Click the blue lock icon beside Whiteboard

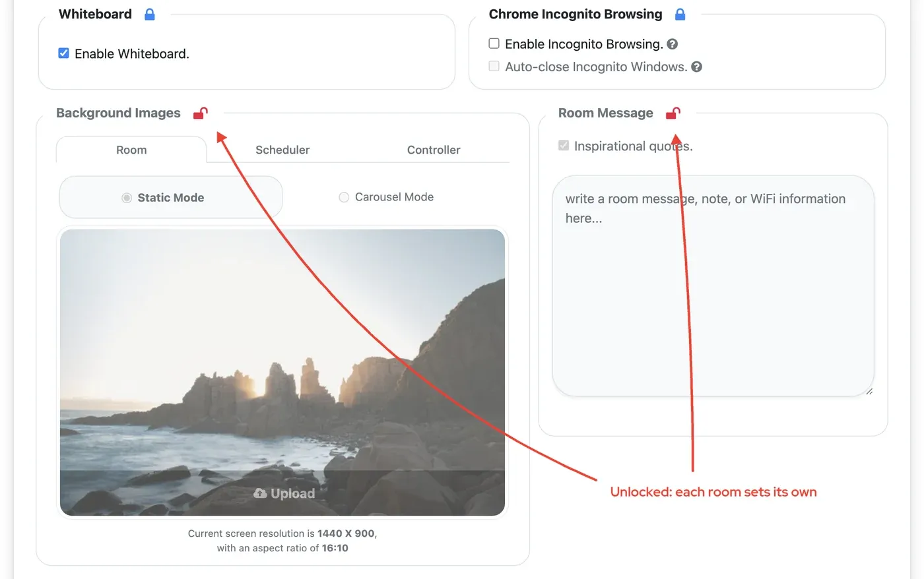click(x=150, y=14)
